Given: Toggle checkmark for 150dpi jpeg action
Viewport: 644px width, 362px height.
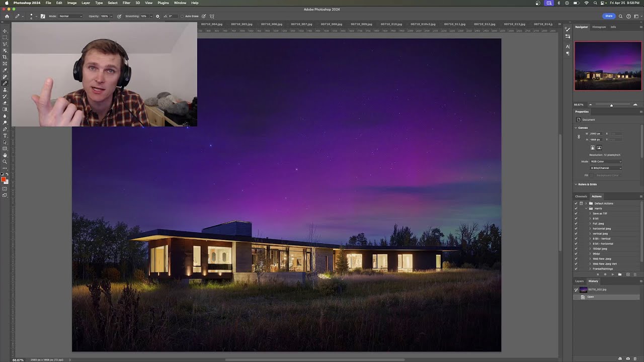Looking at the screenshot, I should (576, 248).
